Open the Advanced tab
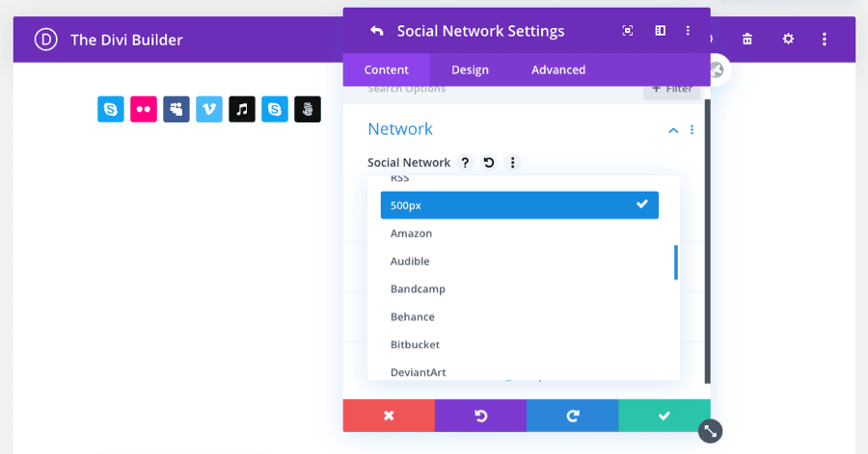Image resolution: width=868 pixels, height=454 pixels. [558, 69]
